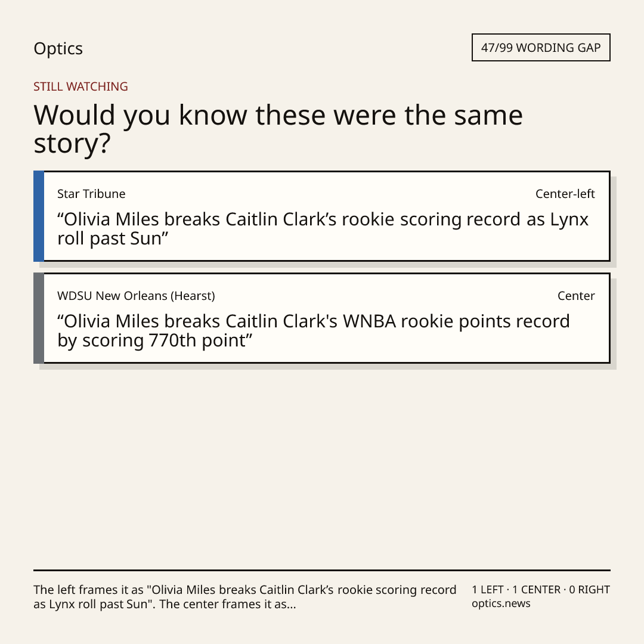The width and height of the screenshot is (644, 644).
Task: Click the STILL WATCHING label
Action: (x=80, y=86)
